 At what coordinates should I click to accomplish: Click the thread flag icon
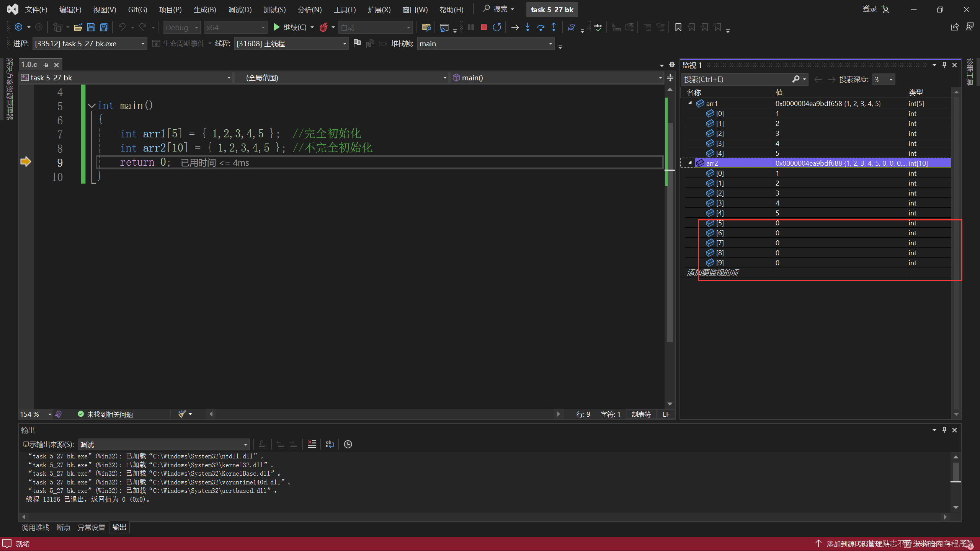pyautogui.click(x=357, y=43)
